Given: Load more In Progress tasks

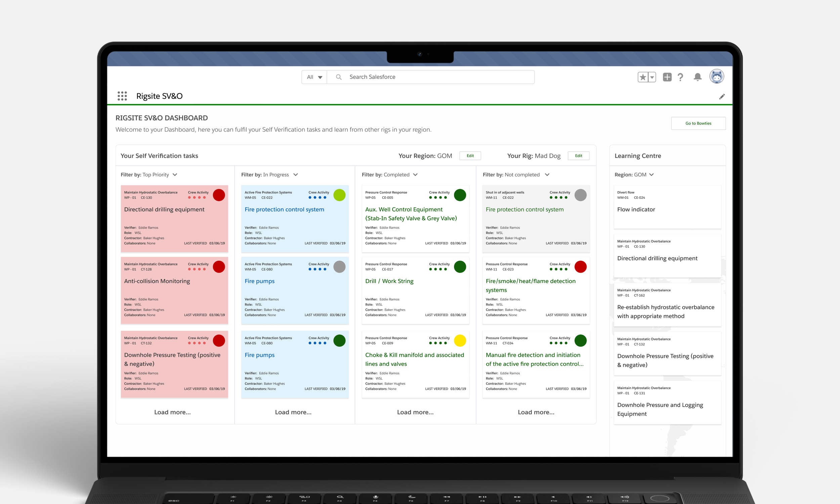Looking at the screenshot, I should [293, 412].
